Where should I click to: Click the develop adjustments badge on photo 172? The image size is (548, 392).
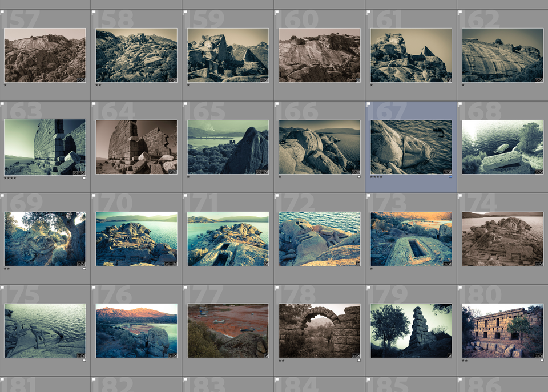(x=358, y=264)
